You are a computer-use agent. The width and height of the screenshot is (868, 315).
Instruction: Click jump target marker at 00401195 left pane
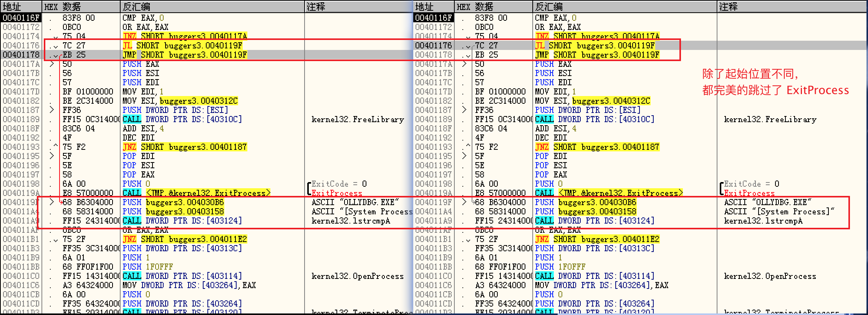pos(52,156)
